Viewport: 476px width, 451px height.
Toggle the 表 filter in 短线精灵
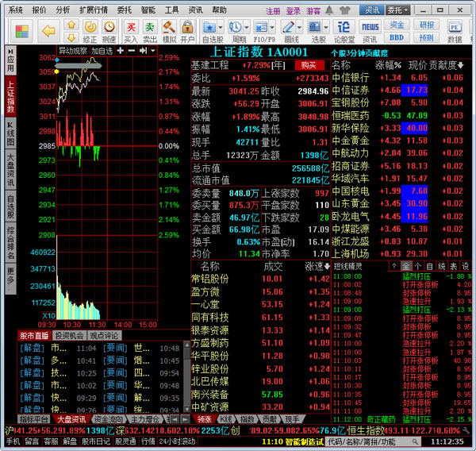pos(453,267)
